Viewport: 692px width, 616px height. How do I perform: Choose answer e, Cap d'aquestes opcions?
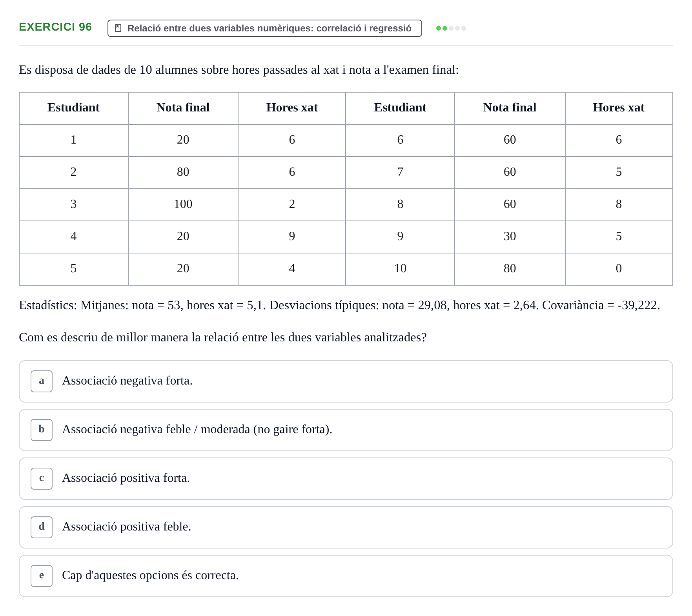coord(346,576)
